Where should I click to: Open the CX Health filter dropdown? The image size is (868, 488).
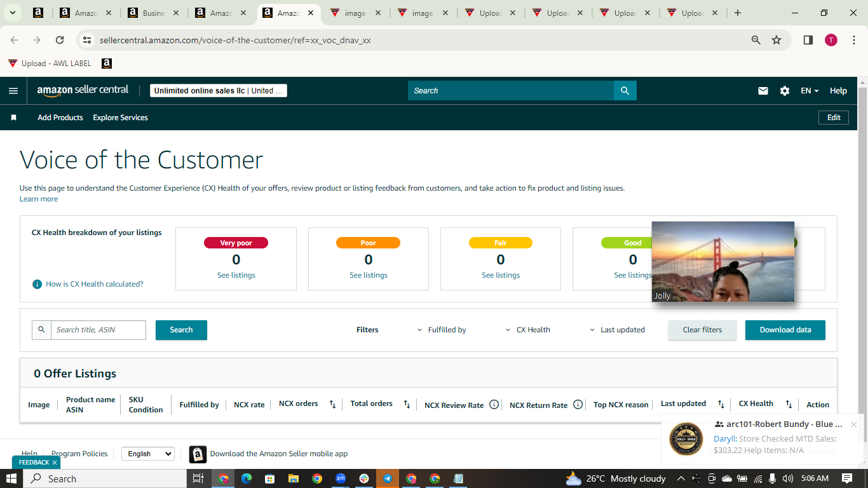pos(528,330)
